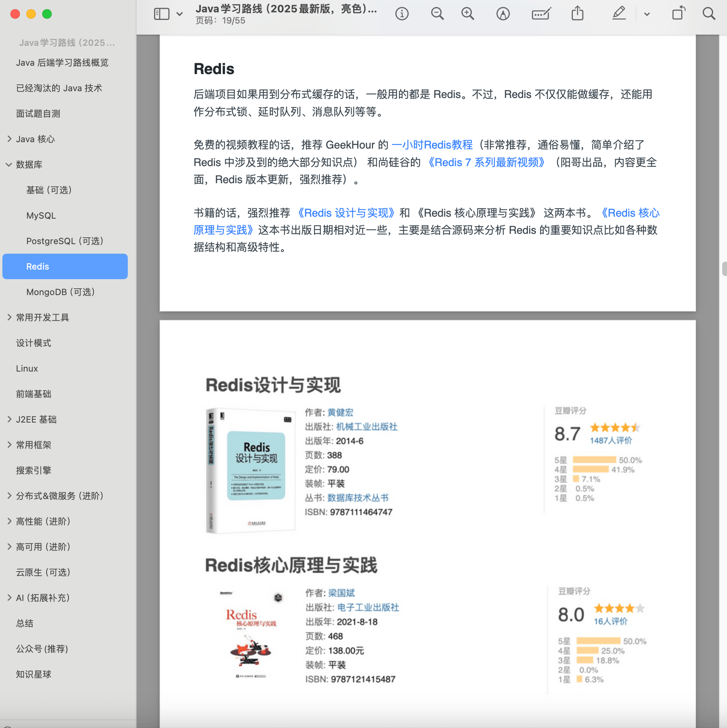Screen dimensions: 727x728
Task: Expand the Java 核心 section
Action: pyautogui.click(x=9, y=139)
